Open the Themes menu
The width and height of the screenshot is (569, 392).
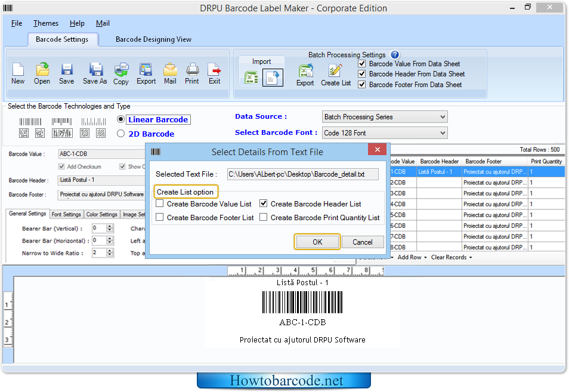(46, 23)
